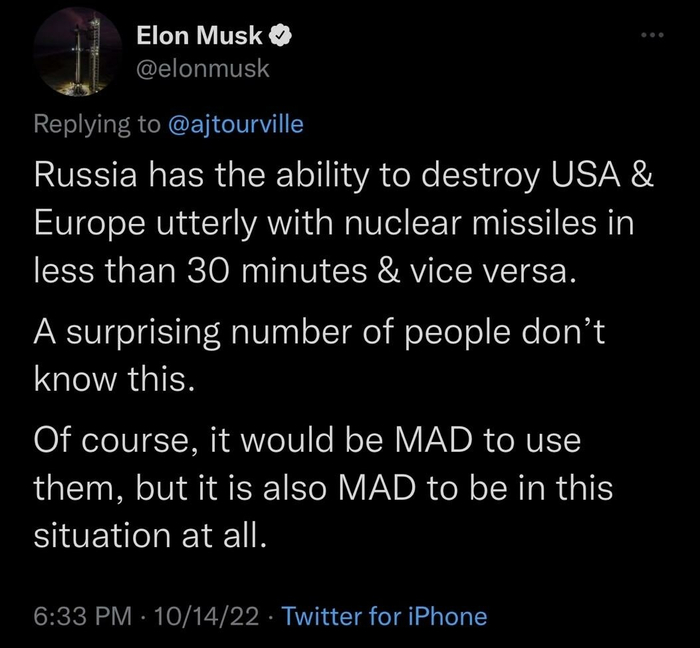The height and width of the screenshot is (648, 700).
Task: Open Elon Musk's profile avatar picture
Action: click(x=75, y=57)
